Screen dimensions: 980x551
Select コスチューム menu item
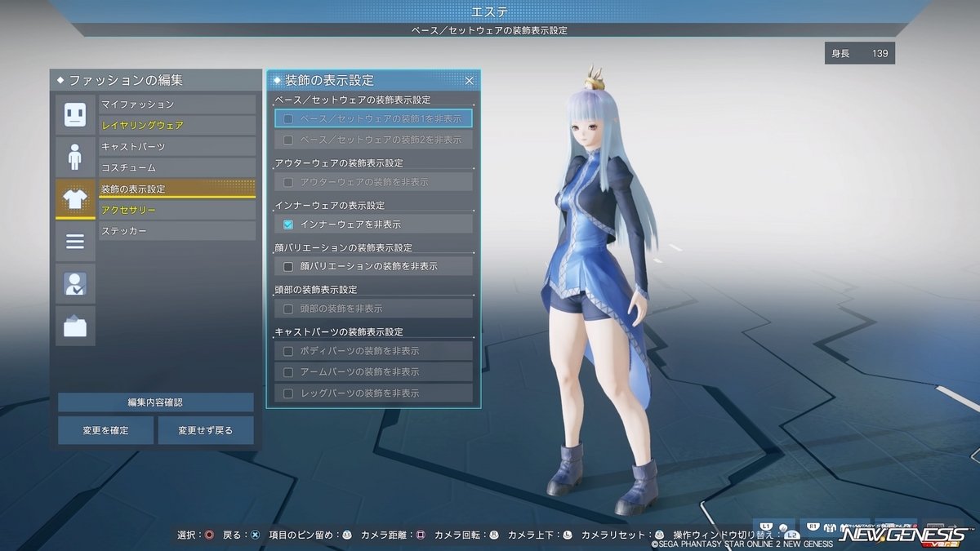pyautogui.click(x=177, y=168)
